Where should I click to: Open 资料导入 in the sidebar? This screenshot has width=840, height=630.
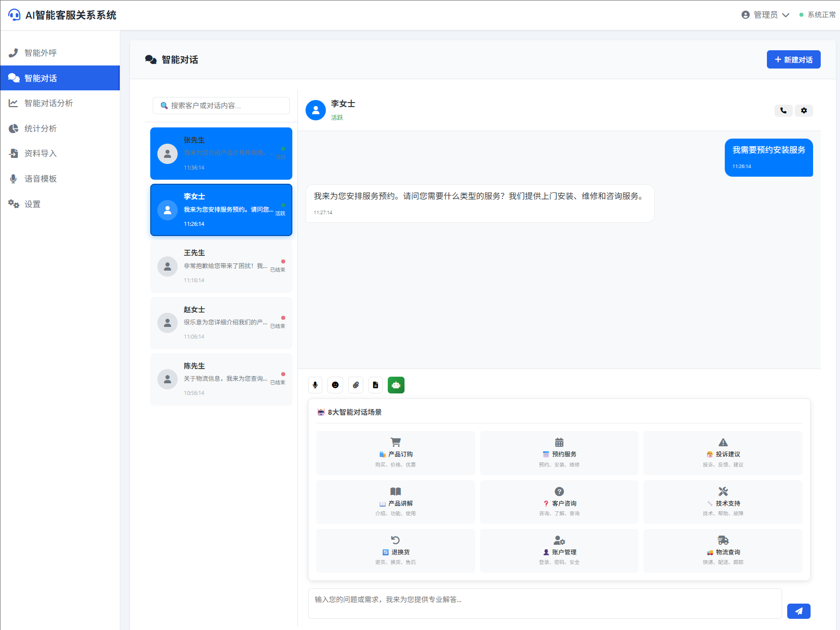point(60,153)
